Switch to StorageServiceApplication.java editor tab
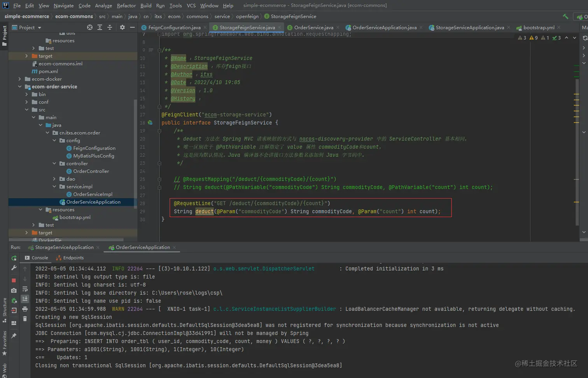The height and width of the screenshot is (378, 588). (470, 27)
